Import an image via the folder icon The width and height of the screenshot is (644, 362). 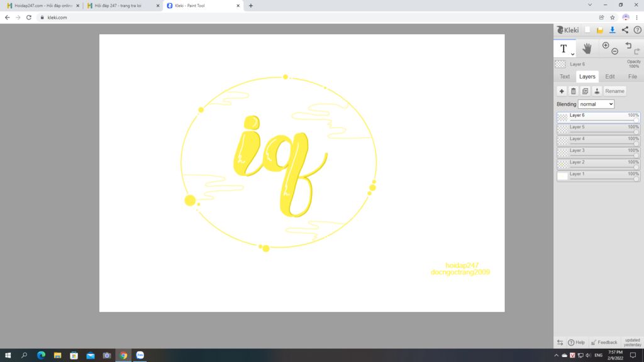click(x=599, y=30)
